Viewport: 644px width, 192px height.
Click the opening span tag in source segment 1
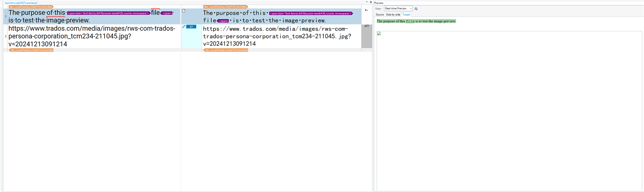click(109, 13)
